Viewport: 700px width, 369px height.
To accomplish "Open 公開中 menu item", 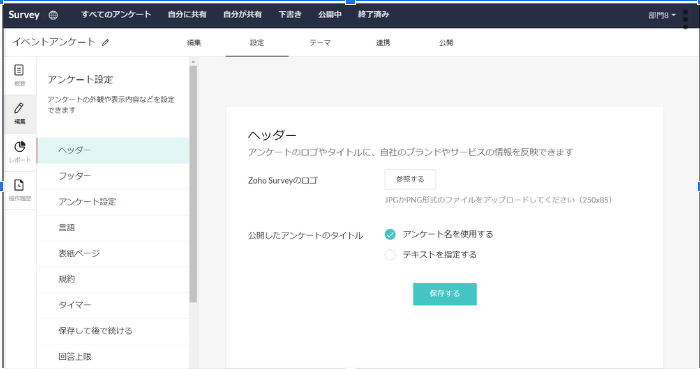I will pos(330,15).
